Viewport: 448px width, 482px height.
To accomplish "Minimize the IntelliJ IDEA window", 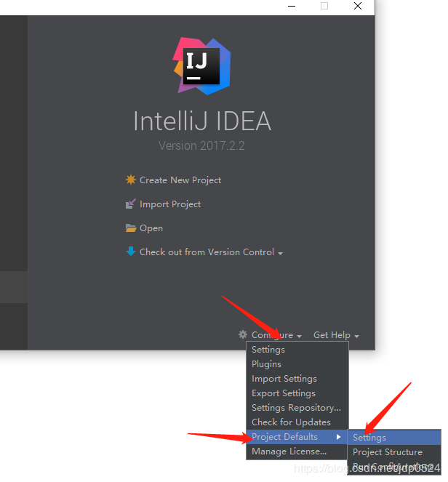I will pos(292,6).
